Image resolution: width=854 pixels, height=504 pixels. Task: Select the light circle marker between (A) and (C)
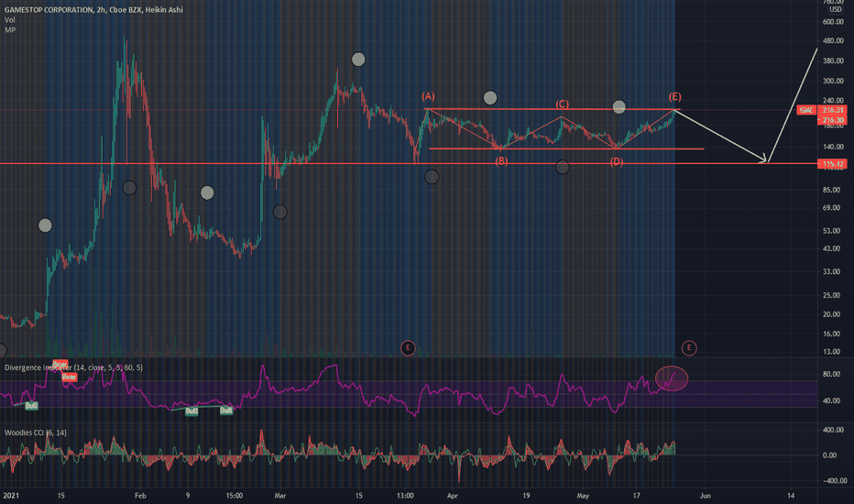click(x=490, y=98)
